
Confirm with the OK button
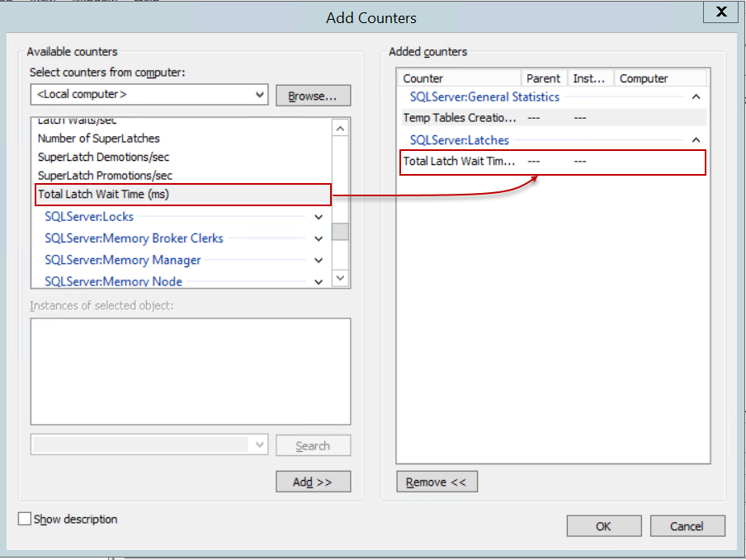click(603, 526)
